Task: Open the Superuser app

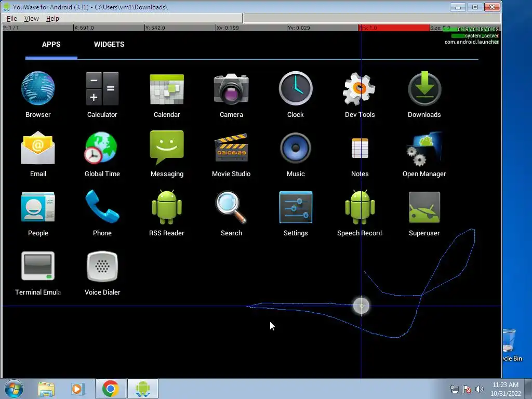Action: (424, 214)
